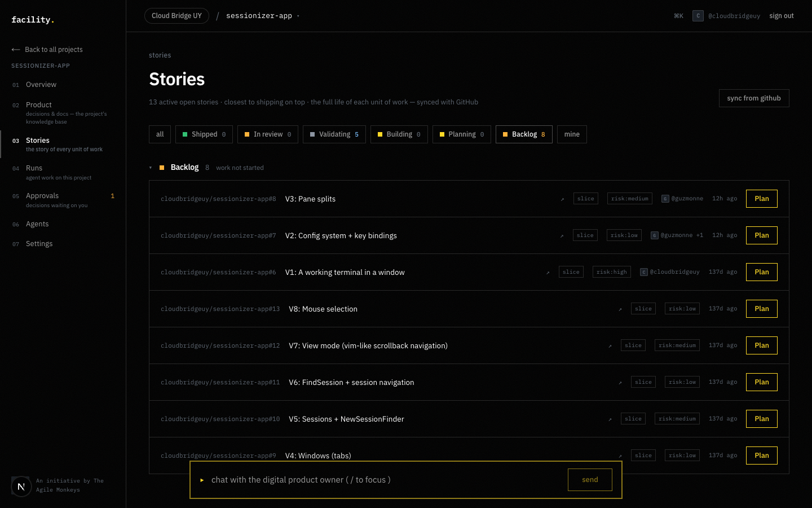This screenshot has width=812, height=508.
Task: Click the back arrow to all projects
Action: point(16,50)
